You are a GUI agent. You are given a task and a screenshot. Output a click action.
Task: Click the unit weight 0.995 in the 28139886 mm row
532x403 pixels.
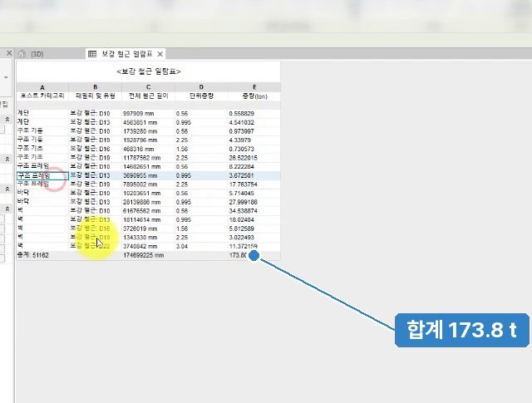201,202
